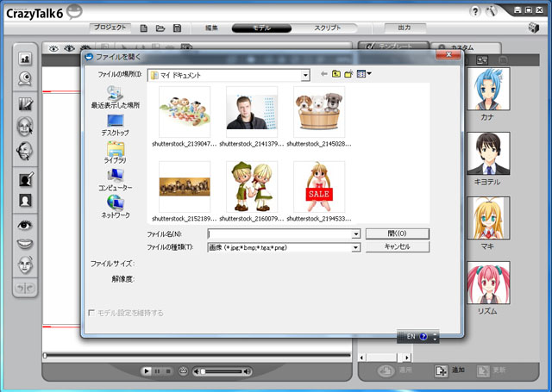Open the ファイルの種類 file type dropdown
Viewport: 552px width, 392px height.
point(355,247)
